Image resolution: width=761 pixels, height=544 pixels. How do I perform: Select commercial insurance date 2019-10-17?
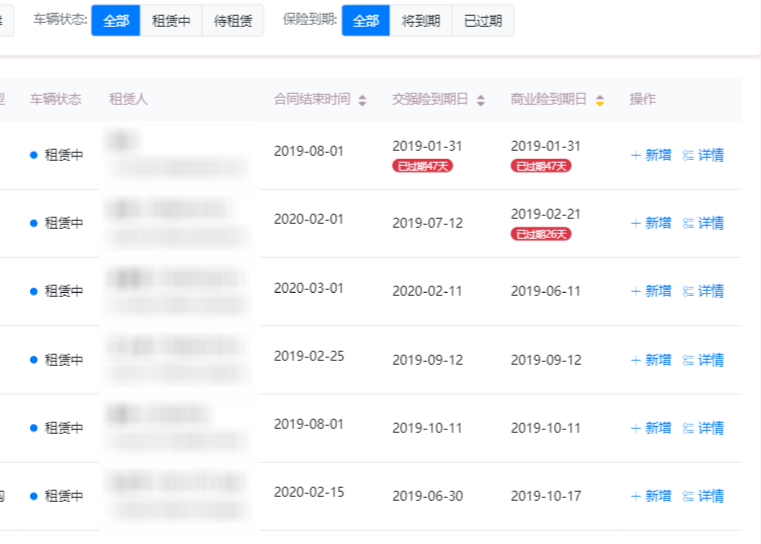[x=546, y=496]
